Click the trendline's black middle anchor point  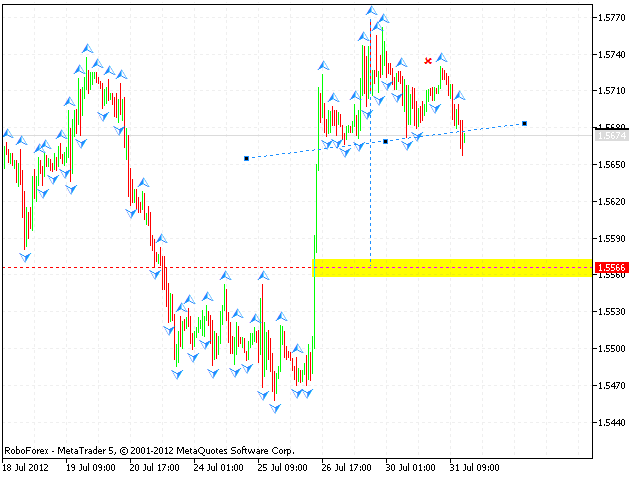[x=385, y=141]
